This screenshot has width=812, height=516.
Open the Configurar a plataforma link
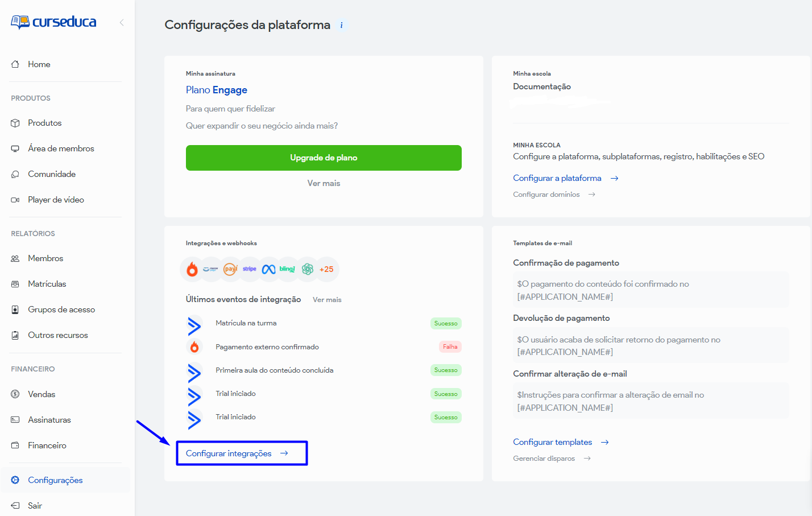click(557, 178)
